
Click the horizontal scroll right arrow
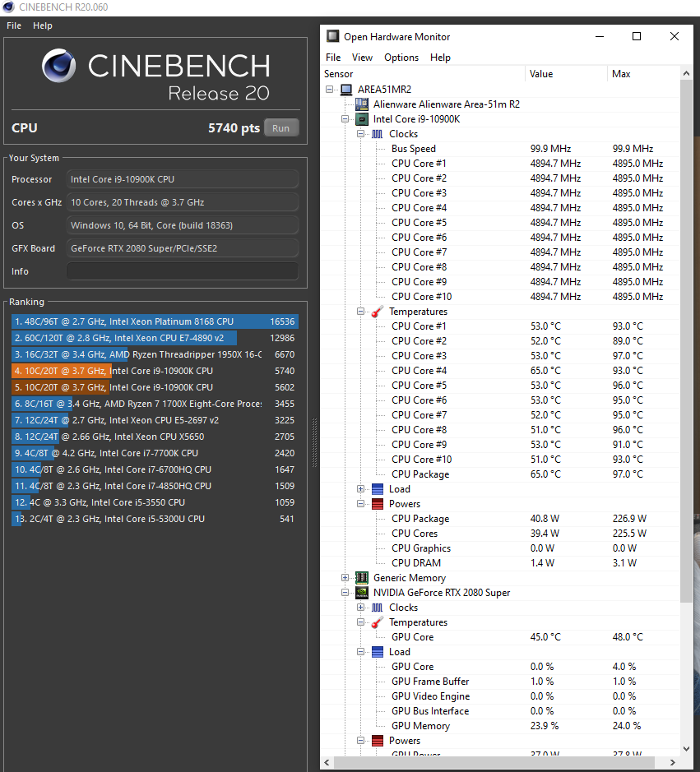(673, 762)
